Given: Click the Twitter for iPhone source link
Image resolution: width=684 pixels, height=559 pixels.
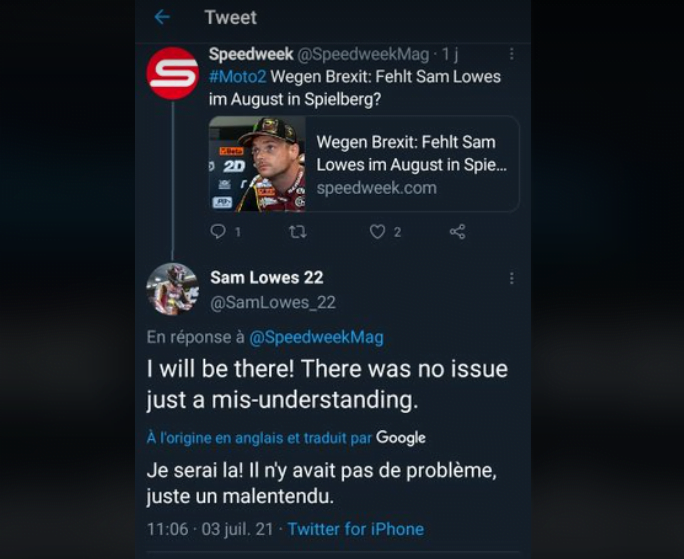Looking at the screenshot, I should [355, 529].
